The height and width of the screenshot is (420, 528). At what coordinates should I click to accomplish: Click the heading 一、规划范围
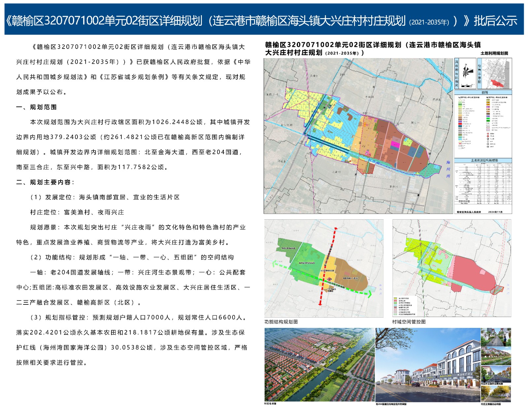[x=37, y=107]
